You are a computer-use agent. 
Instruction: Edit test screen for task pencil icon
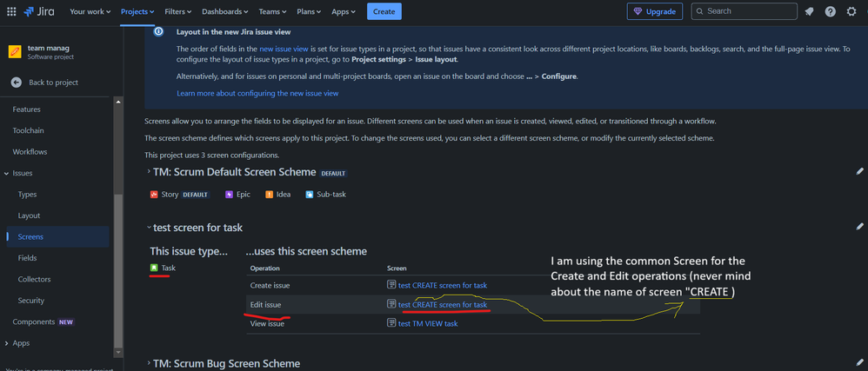click(859, 226)
